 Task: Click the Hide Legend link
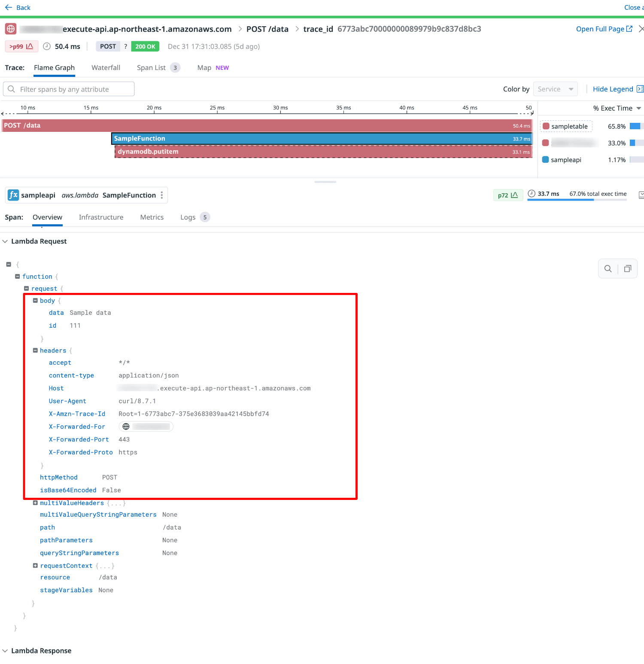pyautogui.click(x=613, y=89)
